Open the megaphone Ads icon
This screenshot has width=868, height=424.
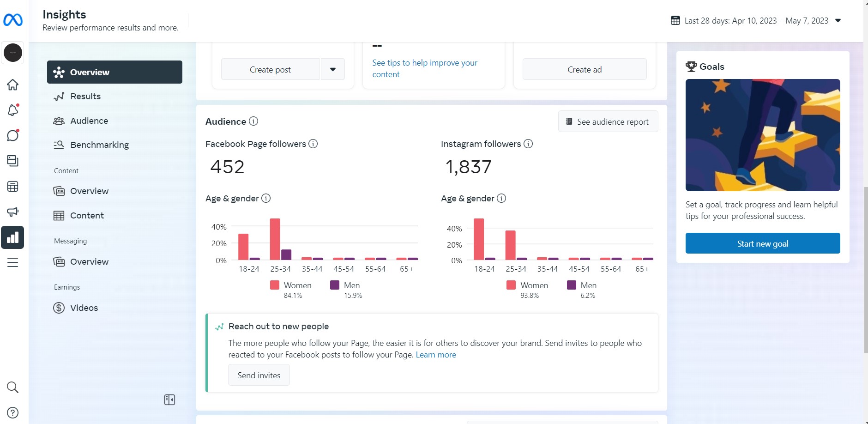pos(12,212)
